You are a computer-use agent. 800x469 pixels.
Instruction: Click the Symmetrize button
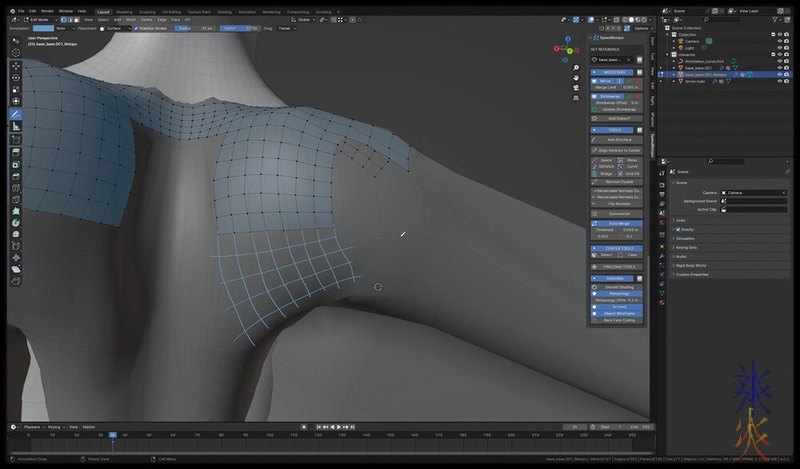pyautogui.click(x=619, y=213)
